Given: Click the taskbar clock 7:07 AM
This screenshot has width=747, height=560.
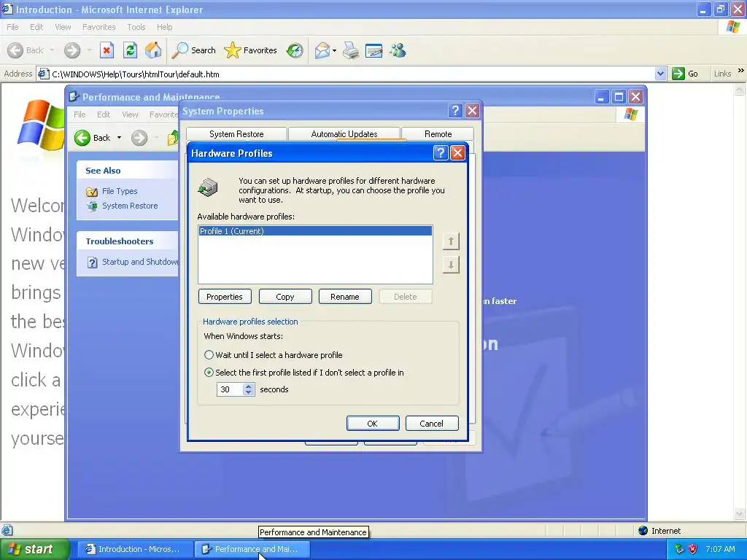Looking at the screenshot, I should point(720,549).
